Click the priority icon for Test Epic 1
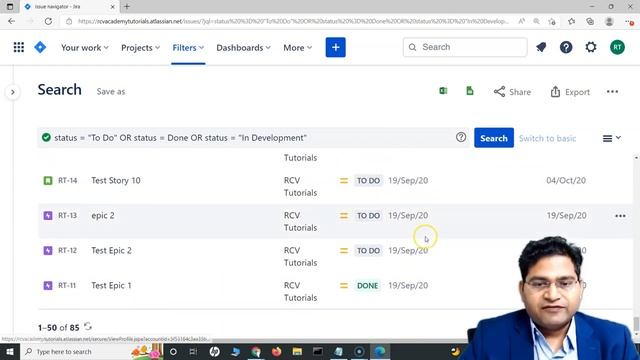Screen dimensions: 640x360 click(344, 286)
